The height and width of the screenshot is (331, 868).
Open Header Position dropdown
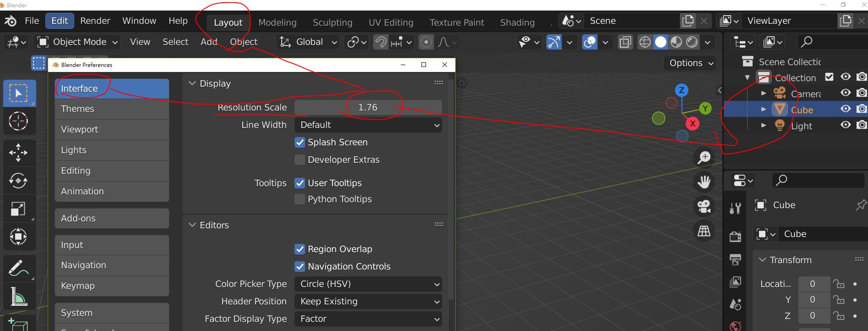(x=368, y=302)
